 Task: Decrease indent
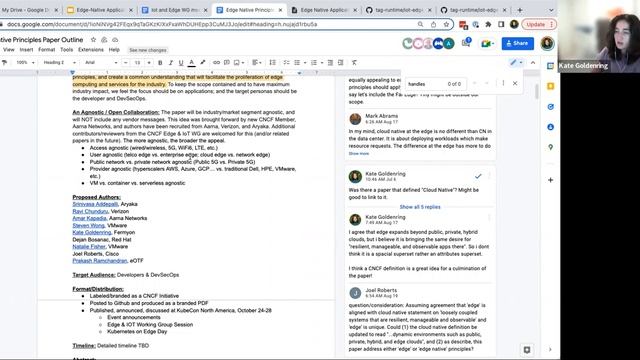pos(330,62)
